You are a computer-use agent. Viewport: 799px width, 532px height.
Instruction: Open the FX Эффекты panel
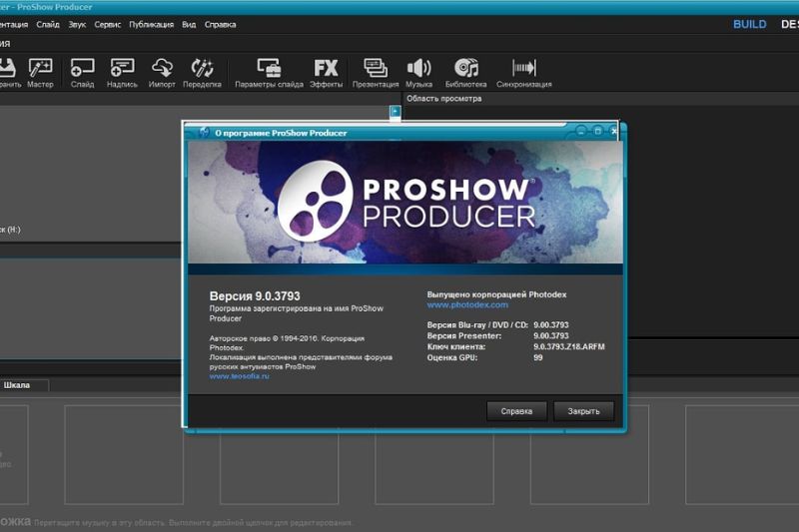[x=327, y=73]
